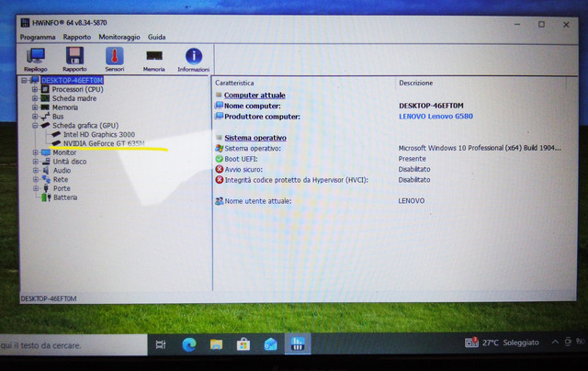Show hidden system tray icons chevron
588x371 pixels.
555,342
